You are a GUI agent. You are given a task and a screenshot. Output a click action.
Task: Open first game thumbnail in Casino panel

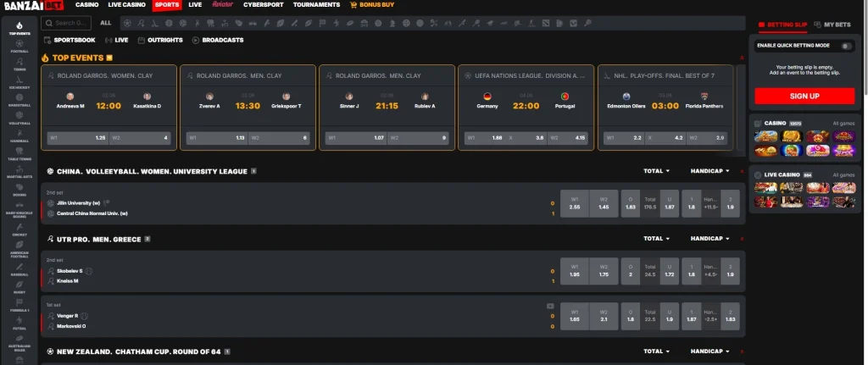point(765,136)
